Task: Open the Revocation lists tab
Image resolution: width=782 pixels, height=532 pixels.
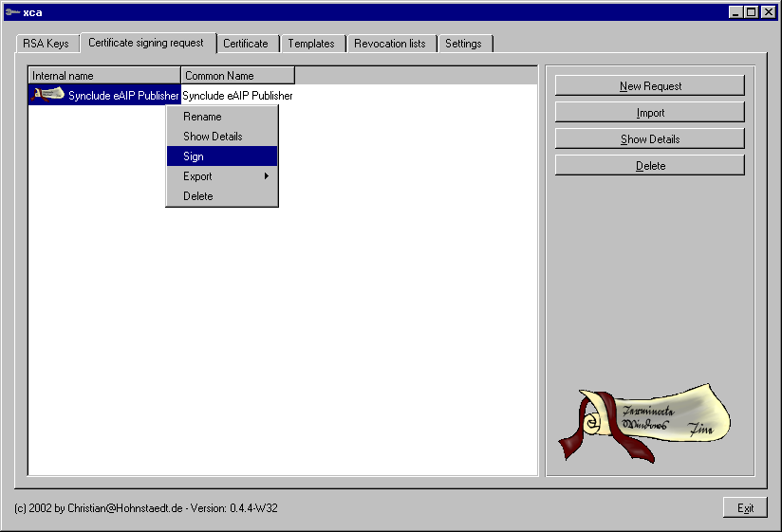Action: tap(390, 44)
